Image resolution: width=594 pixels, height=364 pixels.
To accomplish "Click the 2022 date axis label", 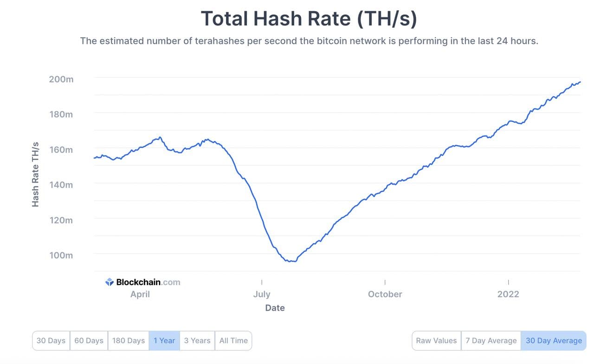I will pos(508,294).
